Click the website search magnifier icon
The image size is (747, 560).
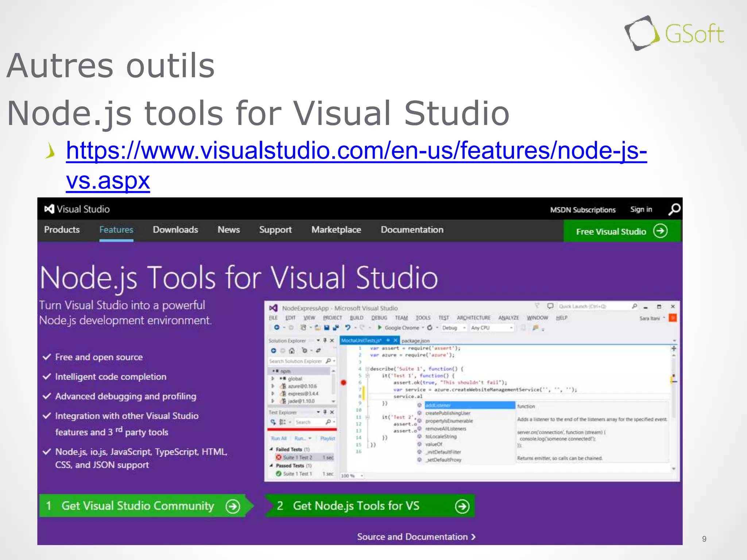[x=674, y=209]
